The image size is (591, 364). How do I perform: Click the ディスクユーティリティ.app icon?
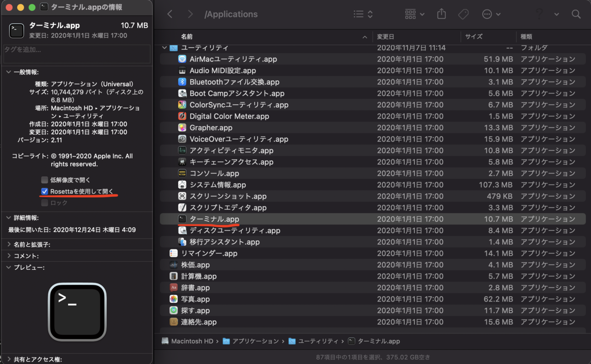coord(182,230)
